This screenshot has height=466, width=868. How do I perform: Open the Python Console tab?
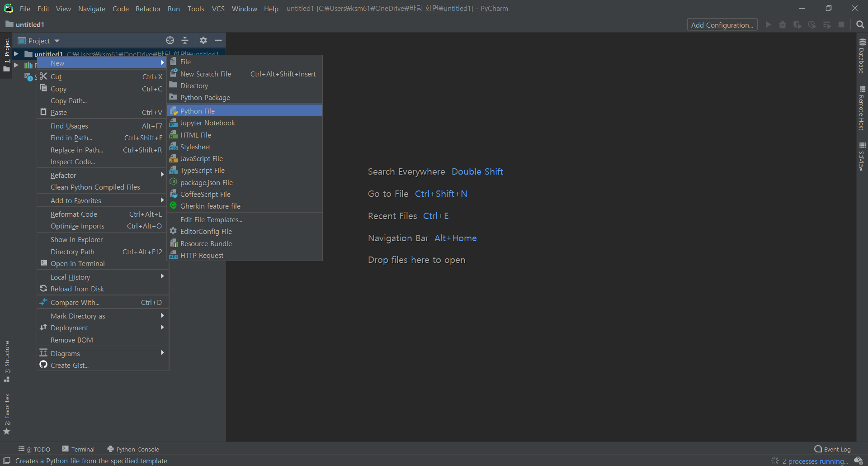pyautogui.click(x=133, y=449)
